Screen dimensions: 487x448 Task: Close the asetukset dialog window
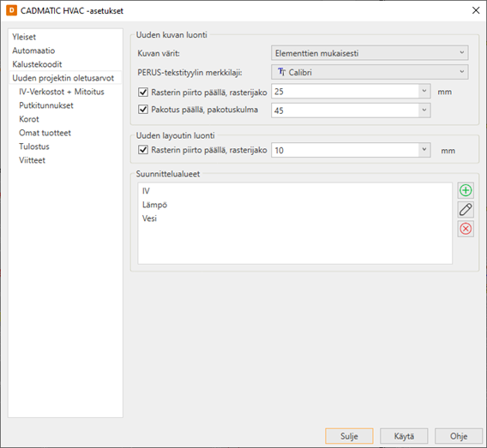coord(476,10)
